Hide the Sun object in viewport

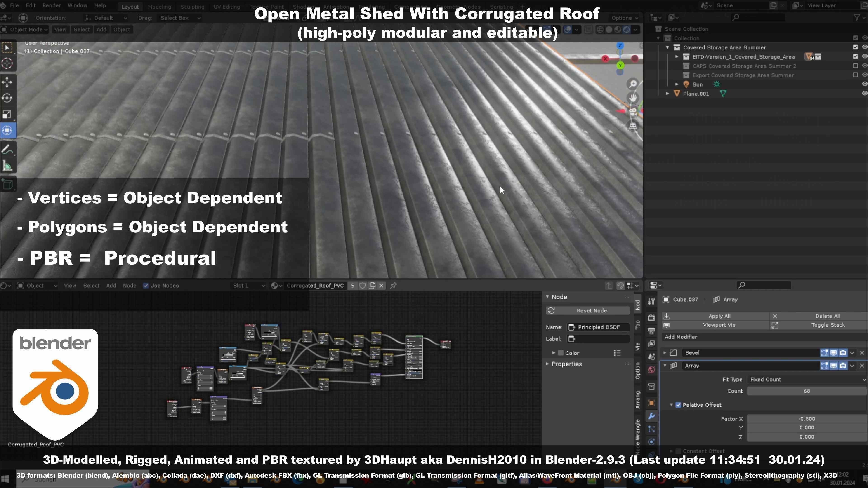[864, 84]
